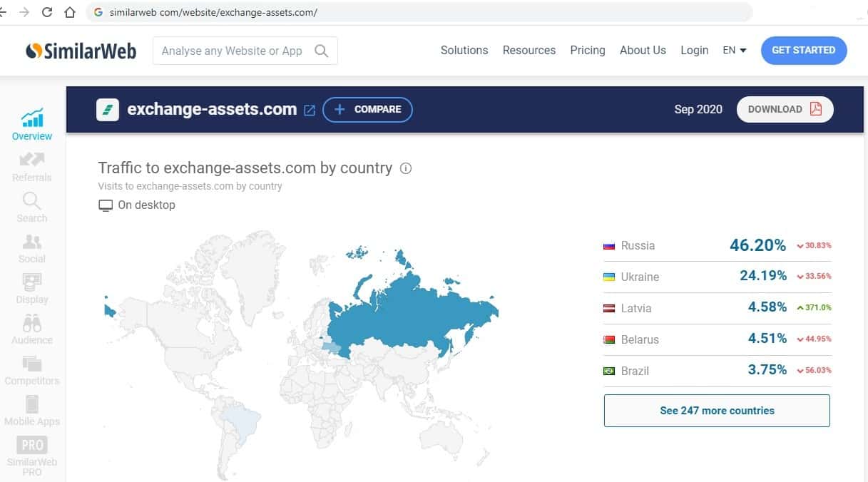
Task: Go to browser home page
Action: click(69, 12)
